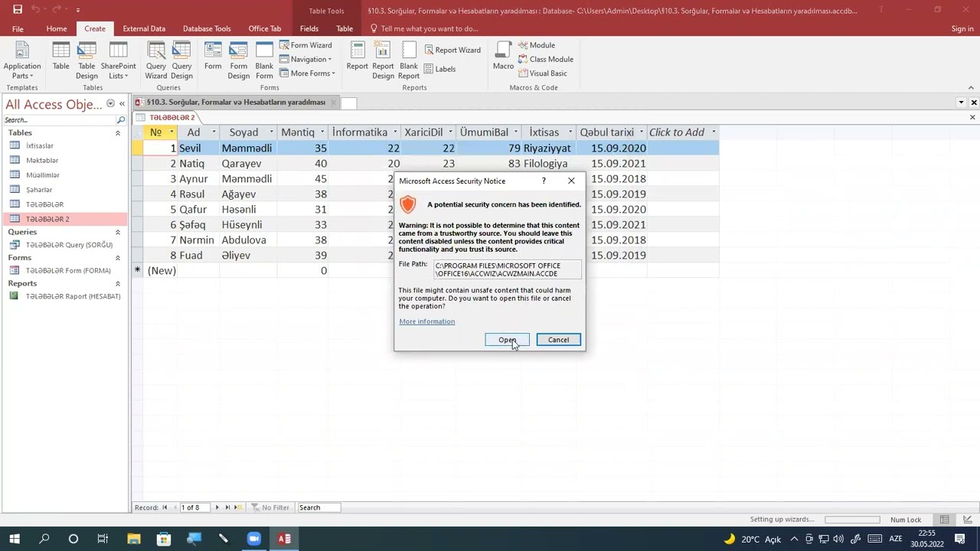Start the Report Wizard
980x551 pixels.
tap(452, 50)
